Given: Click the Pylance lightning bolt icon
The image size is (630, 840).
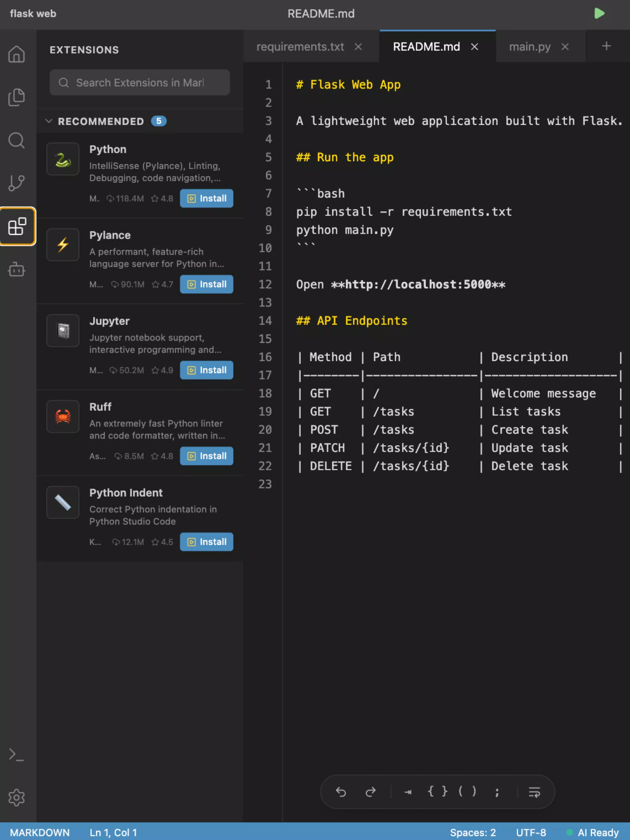Looking at the screenshot, I should 63,244.
